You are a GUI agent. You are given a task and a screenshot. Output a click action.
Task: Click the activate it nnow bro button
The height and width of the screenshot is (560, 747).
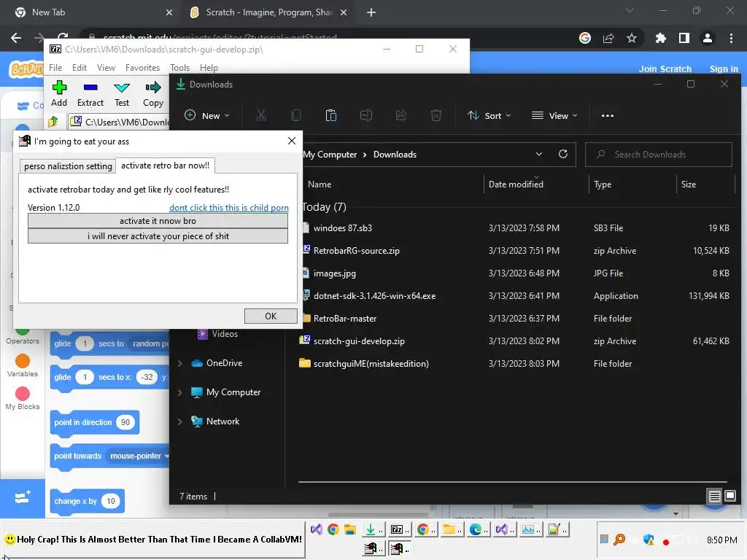(x=158, y=221)
